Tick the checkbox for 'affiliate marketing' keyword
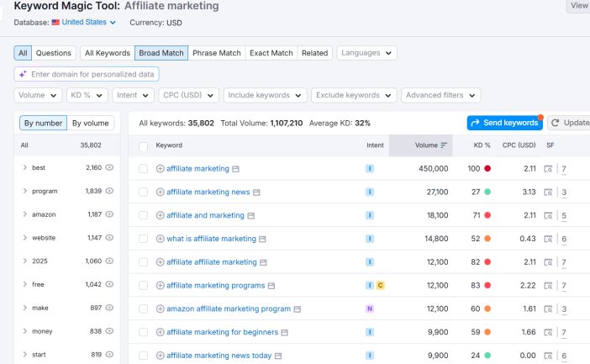Viewport: 590px width, 364px height. tap(143, 169)
